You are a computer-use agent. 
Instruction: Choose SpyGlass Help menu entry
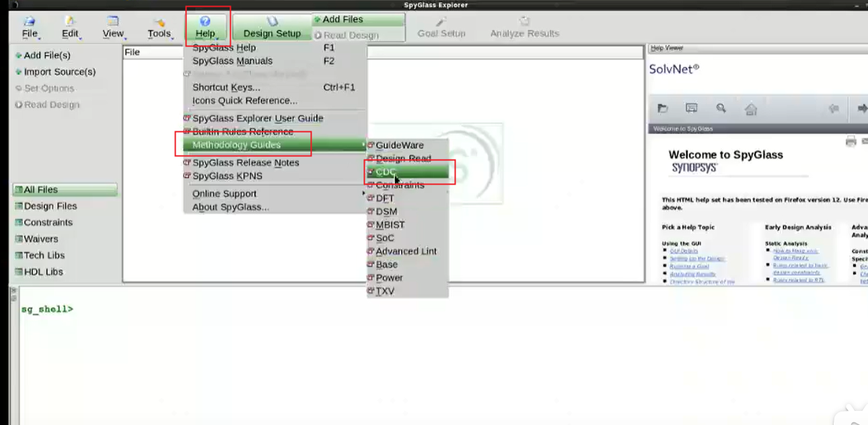click(x=275, y=48)
